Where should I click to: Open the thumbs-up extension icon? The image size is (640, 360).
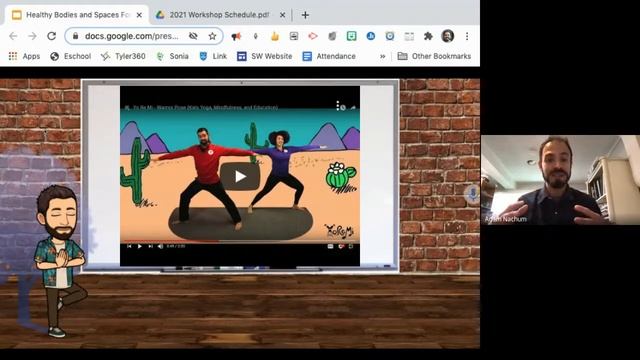point(275,36)
